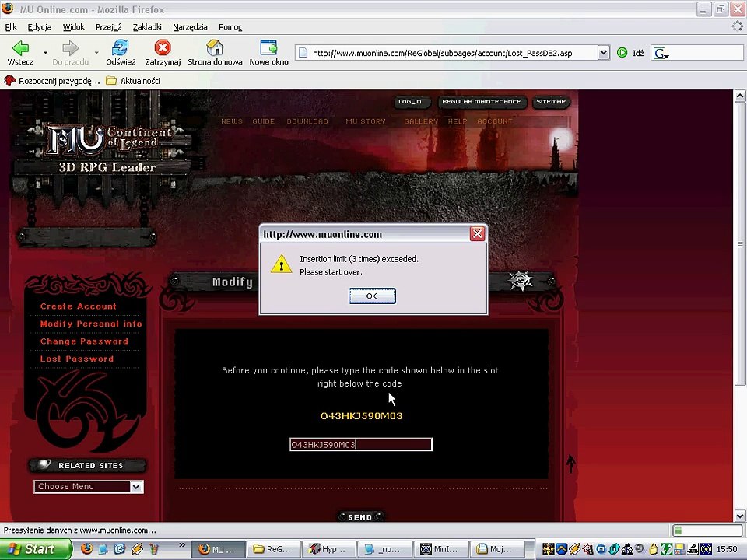Click the vertical scrollbar up arrow
Image resolution: width=747 pixels, height=560 pixels.
(739, 96)
